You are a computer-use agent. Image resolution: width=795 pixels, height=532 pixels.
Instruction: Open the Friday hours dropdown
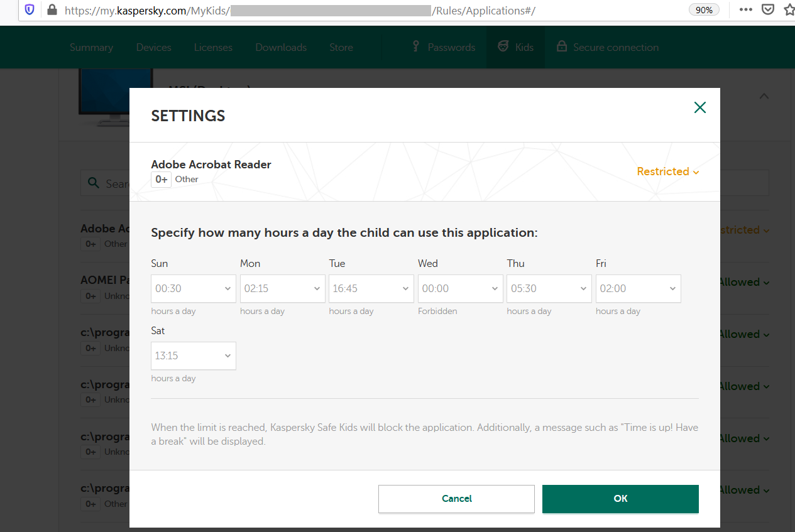tap(639, 288)
